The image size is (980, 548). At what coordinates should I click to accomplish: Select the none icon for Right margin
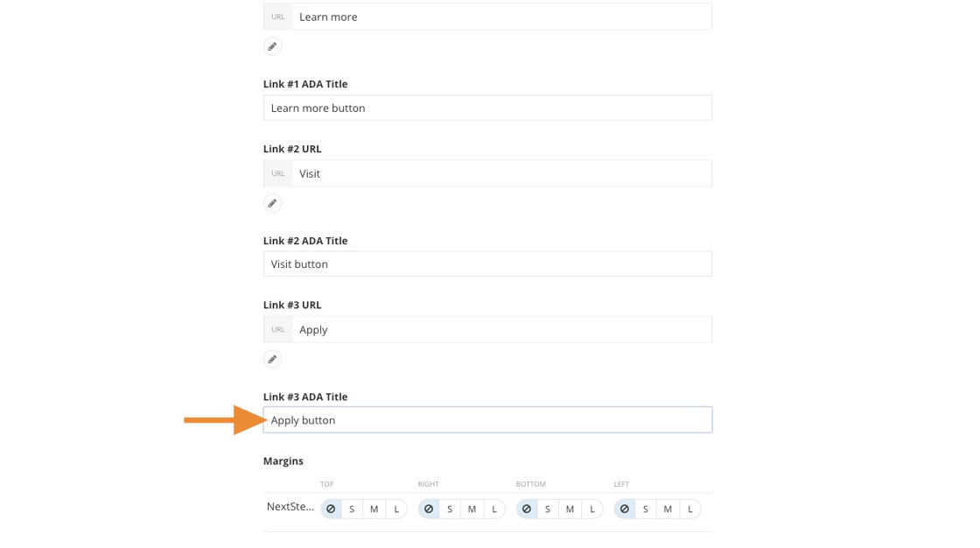[x=429, y=509]
